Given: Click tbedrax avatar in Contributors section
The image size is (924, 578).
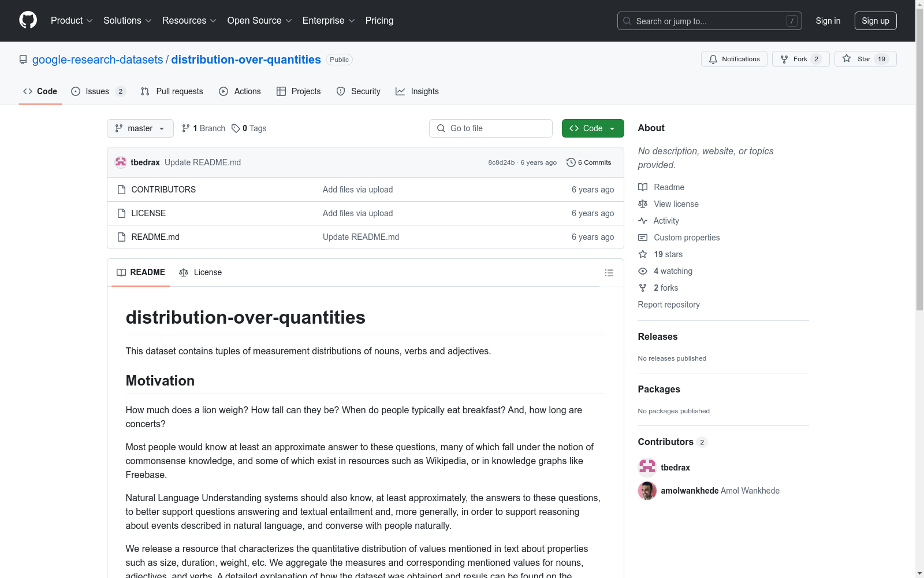Looking at the screenshot, I should (647, 468).
